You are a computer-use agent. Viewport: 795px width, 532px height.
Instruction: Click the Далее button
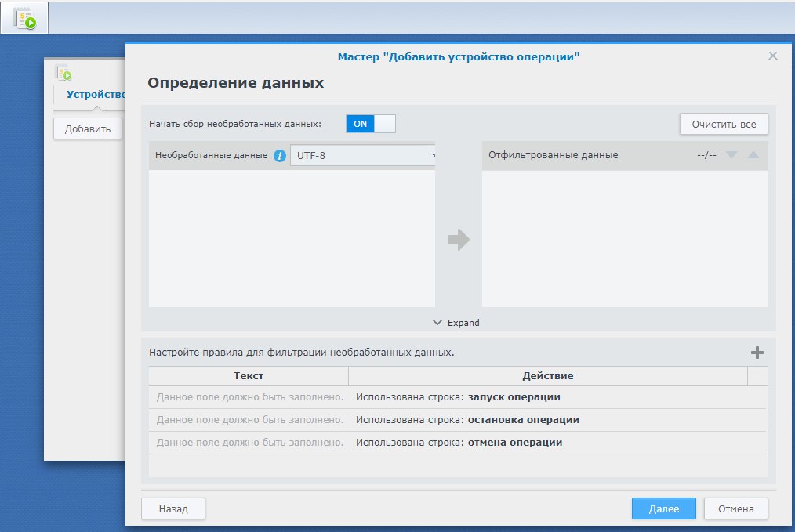(x=664, y=508)
